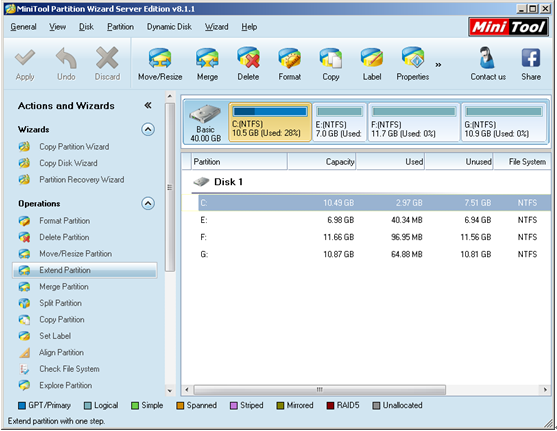
Task: Click the Copy toolbar icon
Action: tap(330, 58)
